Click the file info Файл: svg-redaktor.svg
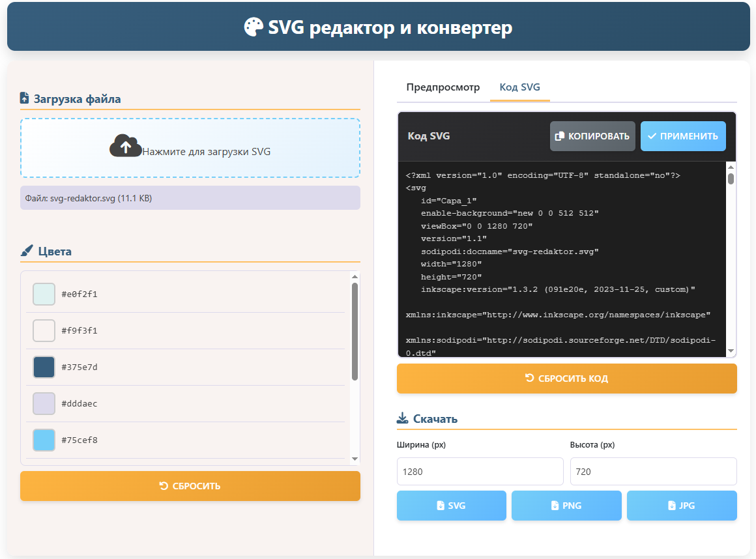Viewport: 756px width, 559px height. (x=190, y=198)
